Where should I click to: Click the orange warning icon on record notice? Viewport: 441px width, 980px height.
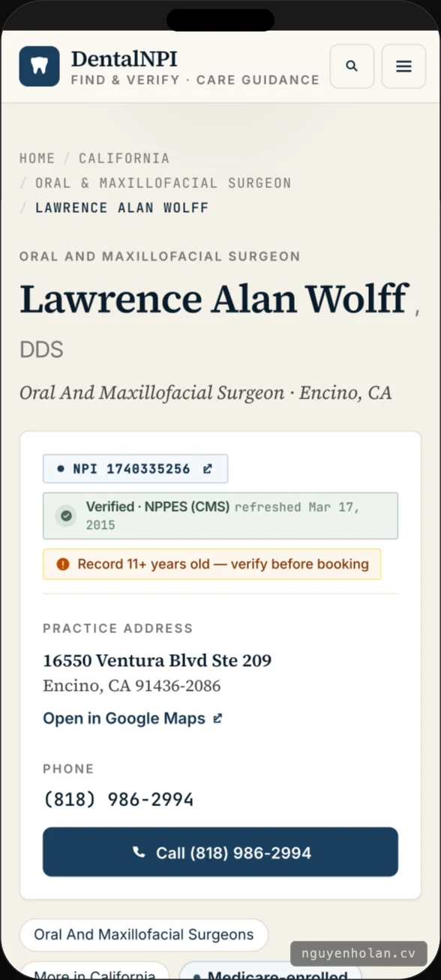[63, 564]
